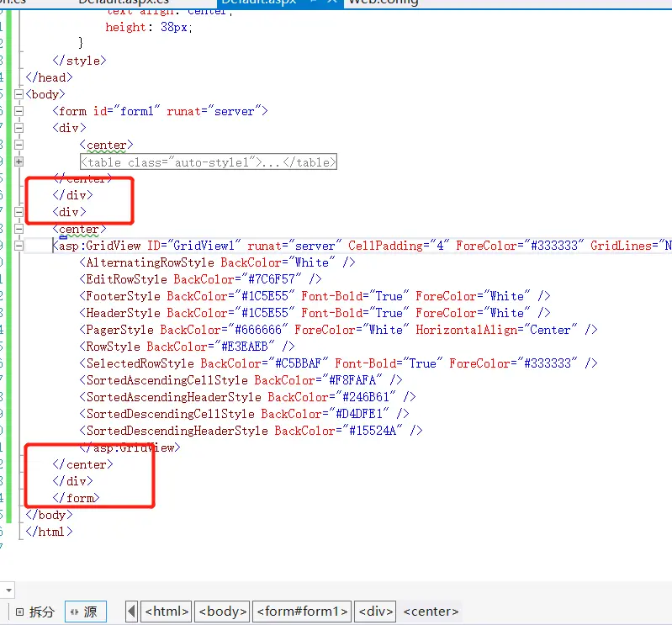Click the collapsed table class=auto-style1 code block
The image size is (672, 625).
[x=209, y=162]
